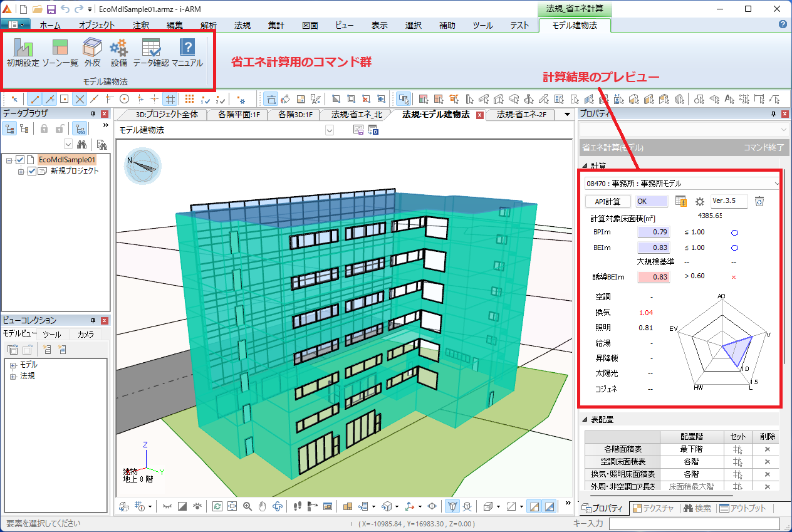Viewport: 792px width, 532px height.
Task: Click コマンド終了 to end the command
Action: tap(761, 148)
